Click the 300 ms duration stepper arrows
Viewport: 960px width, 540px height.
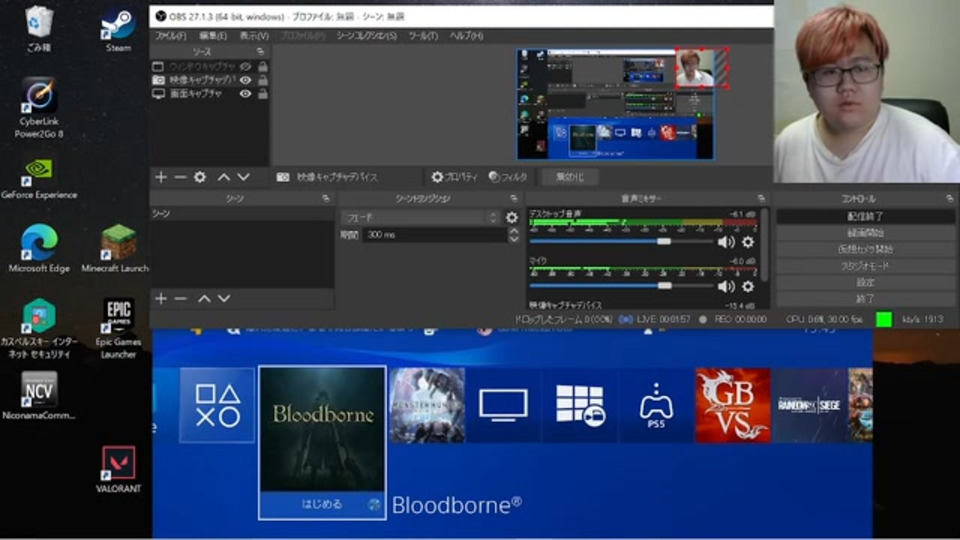514,235
